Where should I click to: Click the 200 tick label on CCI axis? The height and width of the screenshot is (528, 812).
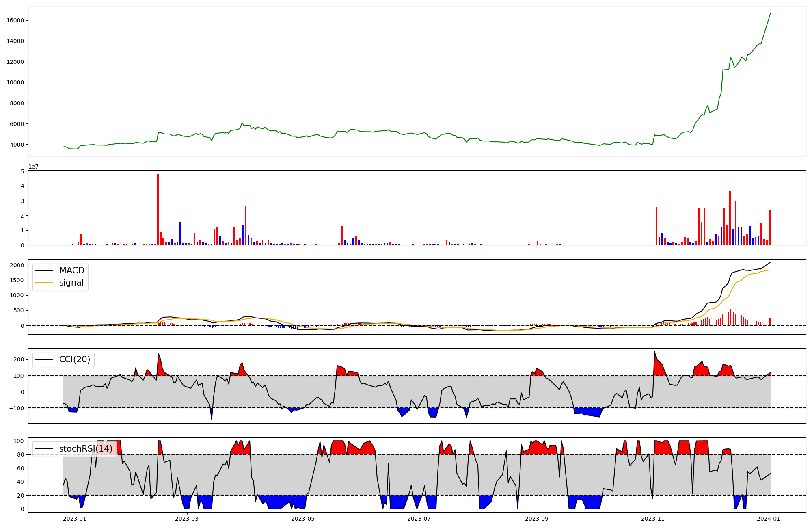(19, 359)
